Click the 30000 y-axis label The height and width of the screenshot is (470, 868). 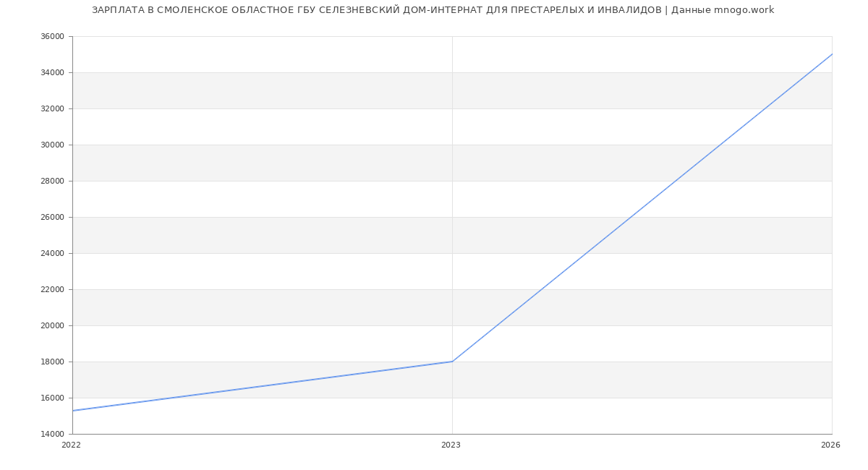(x=52, y=145)
